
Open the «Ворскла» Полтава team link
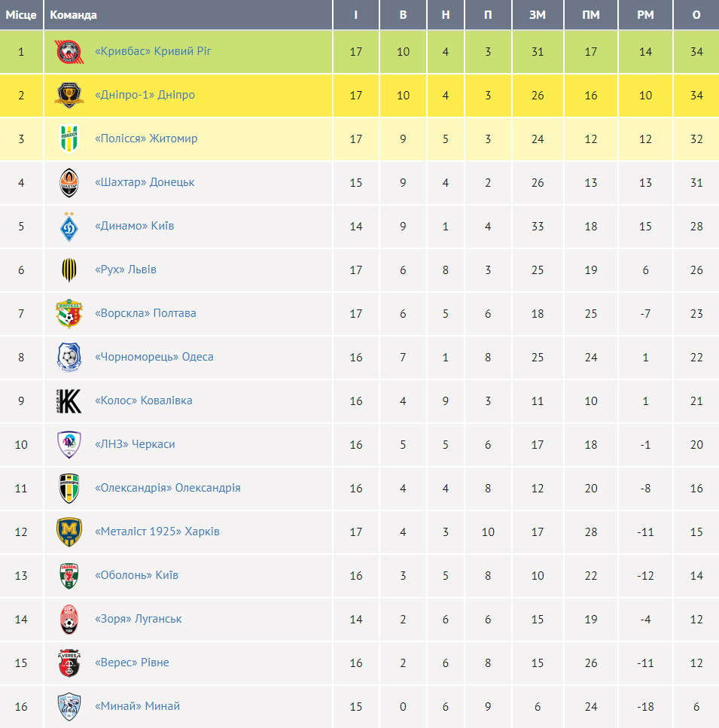point(145,313)
